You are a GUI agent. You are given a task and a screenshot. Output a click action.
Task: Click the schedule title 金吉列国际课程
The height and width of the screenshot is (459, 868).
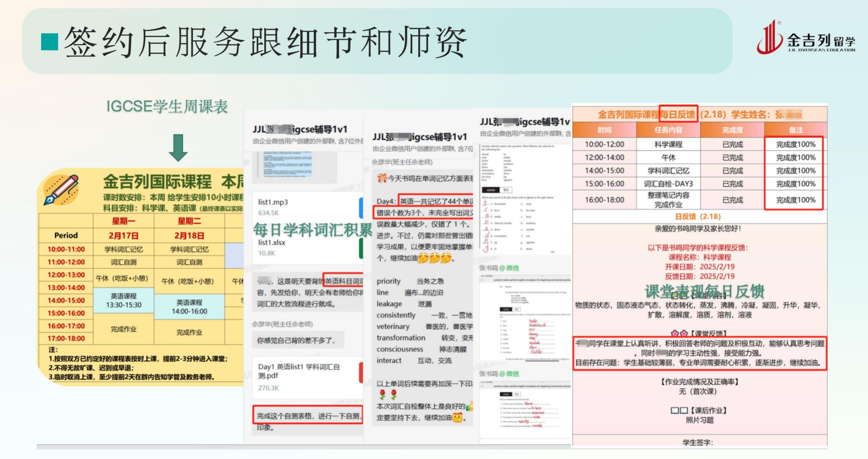coord(157,182)
